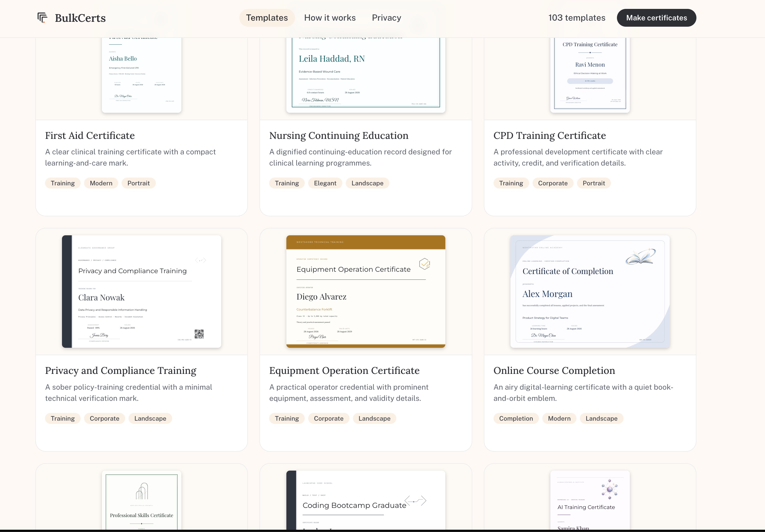Click the BulkCerts logo icon
This screenshot has height=532, width=765.
coord(42,18)
